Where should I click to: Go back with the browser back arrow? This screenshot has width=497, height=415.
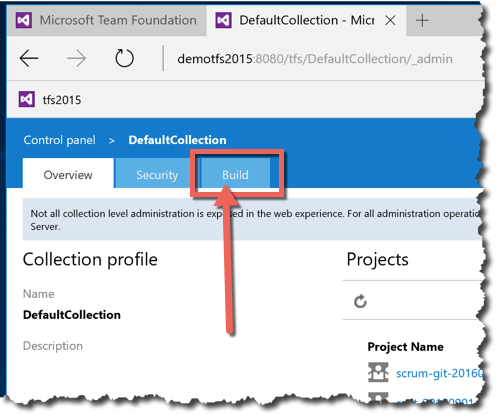[29, 58]
